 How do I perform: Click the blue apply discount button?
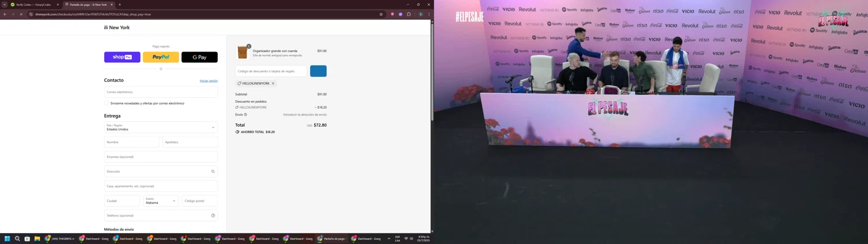(x=318, y=71)
